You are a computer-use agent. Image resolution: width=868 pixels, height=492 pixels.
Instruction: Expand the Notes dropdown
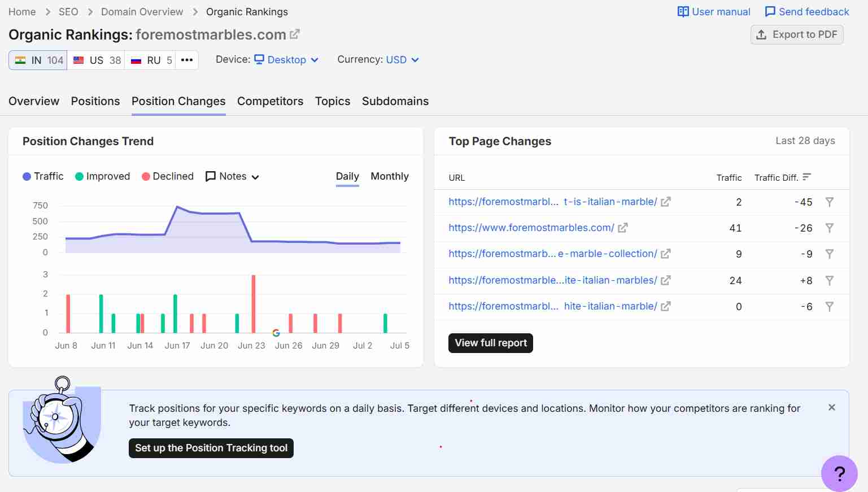232,176
